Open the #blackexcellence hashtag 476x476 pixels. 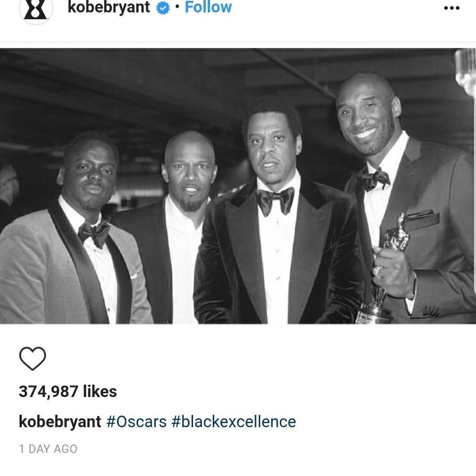233,422
